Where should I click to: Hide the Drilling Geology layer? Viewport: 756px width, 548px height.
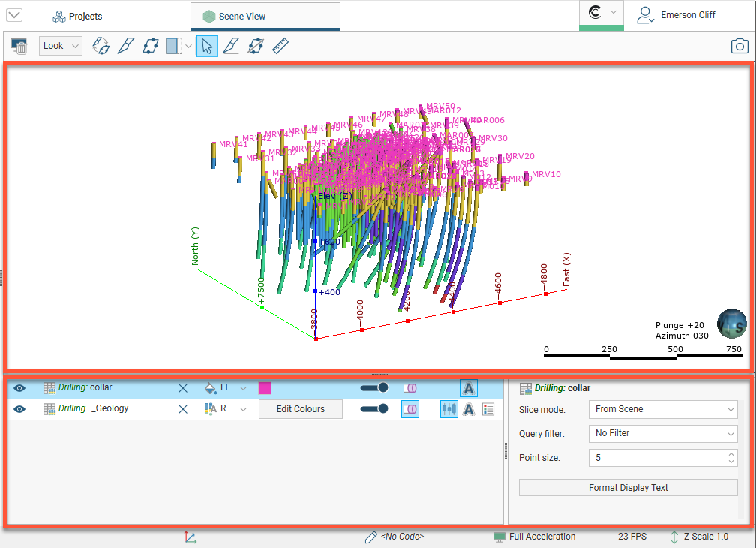pyautogui.click(x=20, y=409)
